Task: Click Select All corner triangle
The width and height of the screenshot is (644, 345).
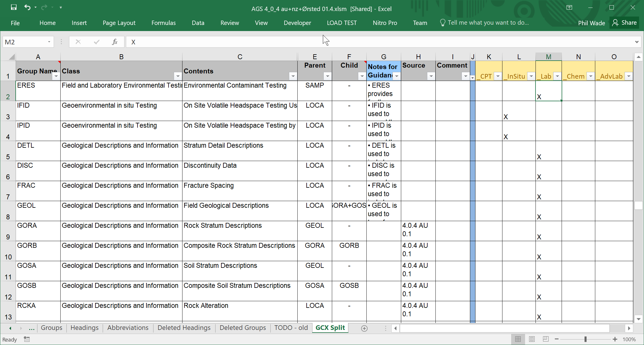Action: pyautogui.click(x=12, y=57)
